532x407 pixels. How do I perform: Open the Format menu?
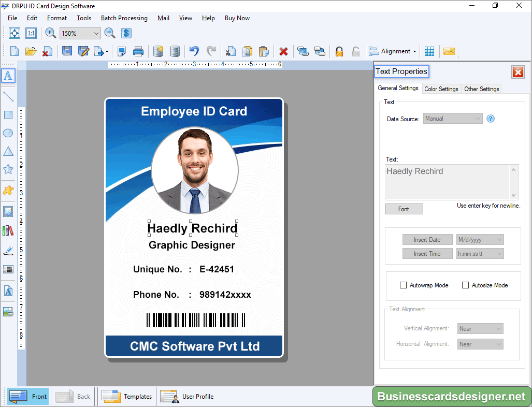click(56, 18)
